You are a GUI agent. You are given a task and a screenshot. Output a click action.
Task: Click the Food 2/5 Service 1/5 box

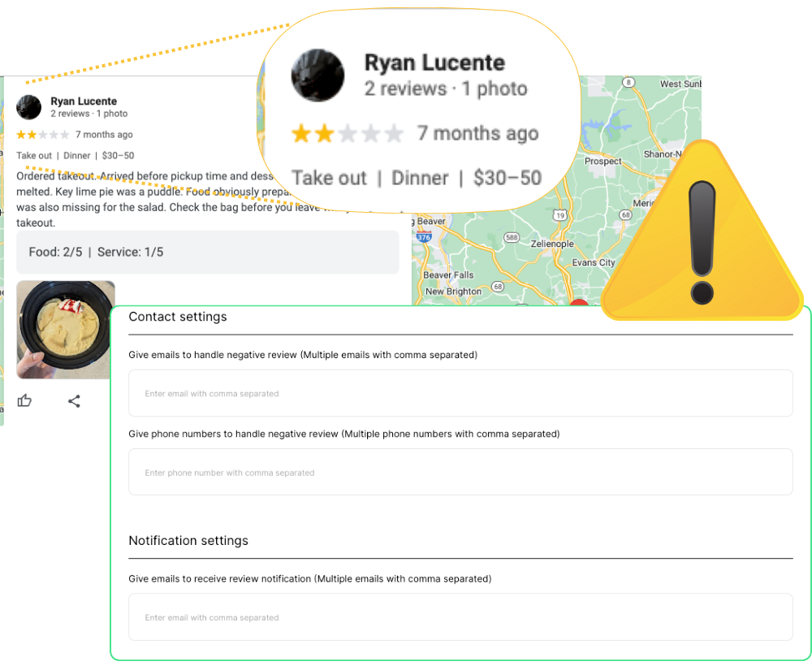[208, 252]
